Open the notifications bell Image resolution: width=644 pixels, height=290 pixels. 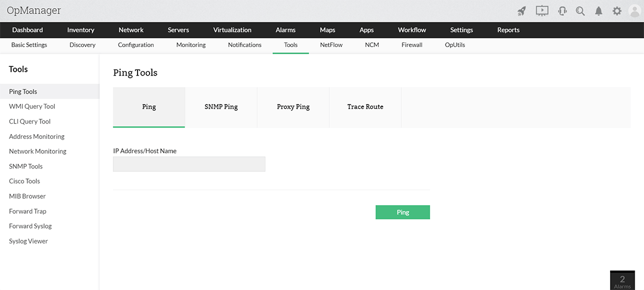coord(599,11)
